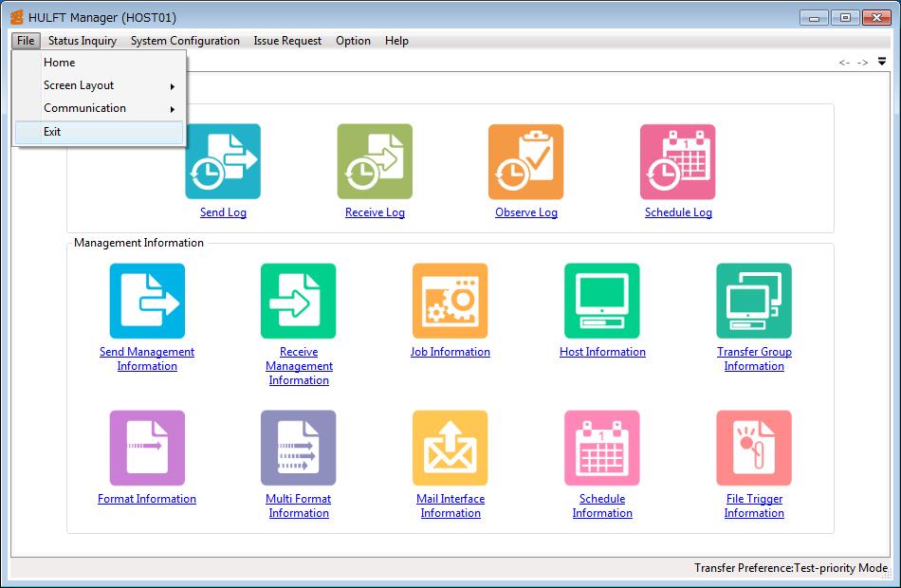Click the Send Management Information link

click(147, 358)
